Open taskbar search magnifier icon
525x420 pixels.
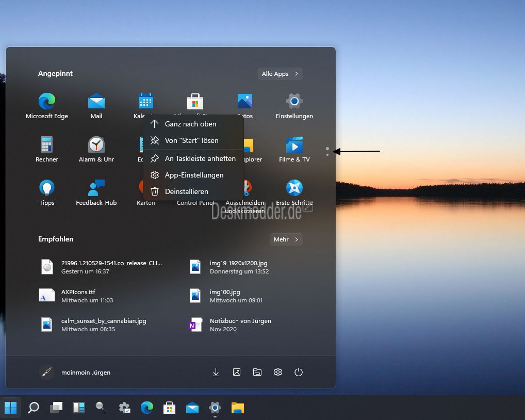pyautogui.click(x=34, y=408)
